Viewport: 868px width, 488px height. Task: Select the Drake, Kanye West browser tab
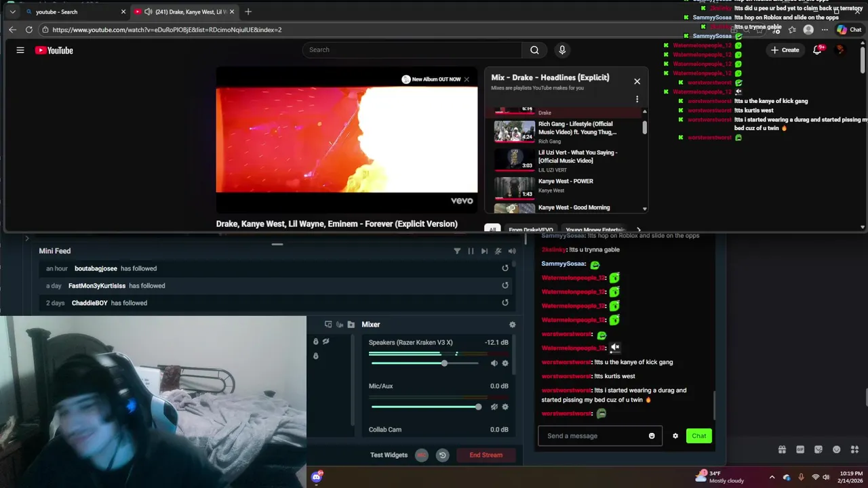184,12
